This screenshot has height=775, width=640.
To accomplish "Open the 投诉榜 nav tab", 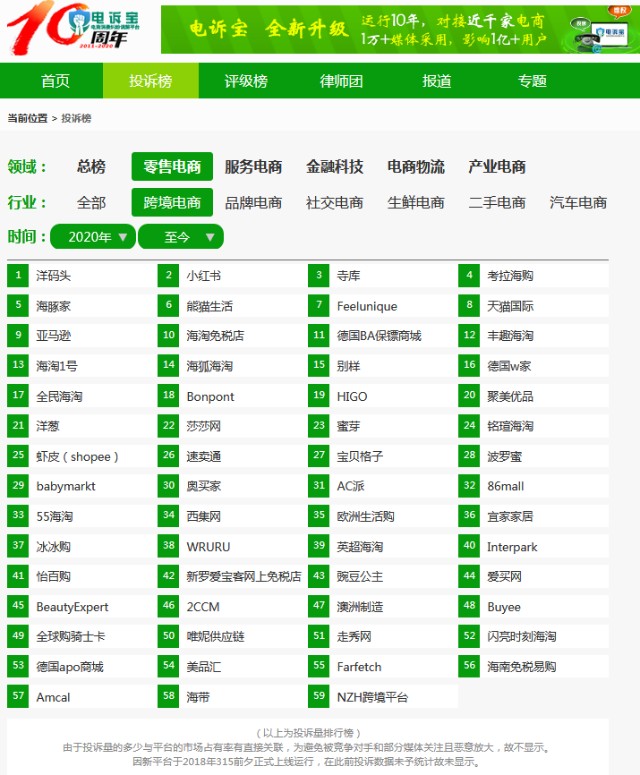I will click(x=151, y=81).
